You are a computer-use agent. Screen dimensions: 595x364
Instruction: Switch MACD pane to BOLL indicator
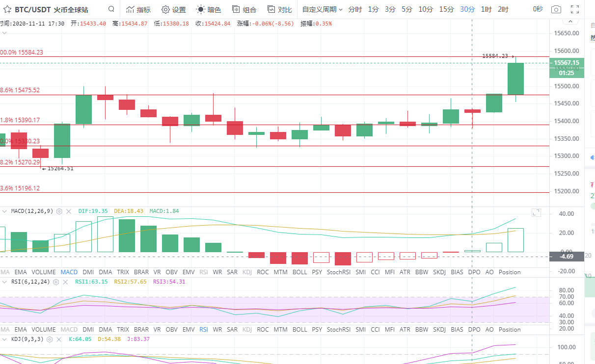[299, 272]
